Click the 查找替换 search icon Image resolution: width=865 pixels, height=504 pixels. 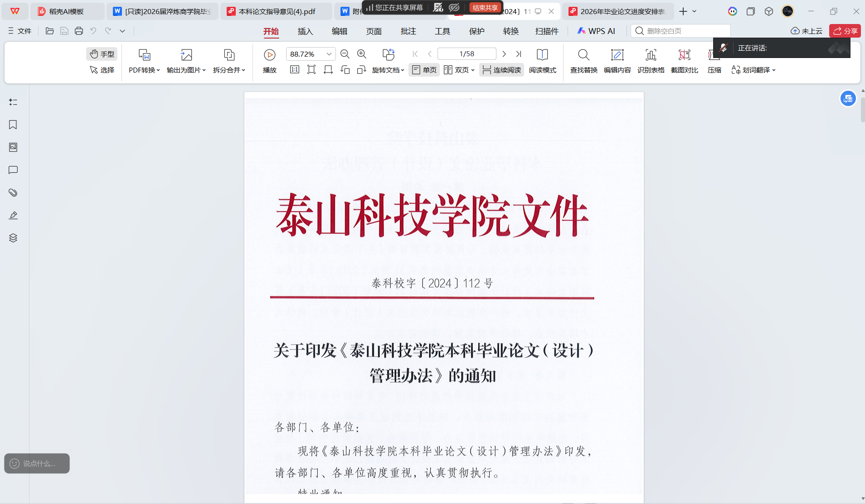(x=583, y=55)
